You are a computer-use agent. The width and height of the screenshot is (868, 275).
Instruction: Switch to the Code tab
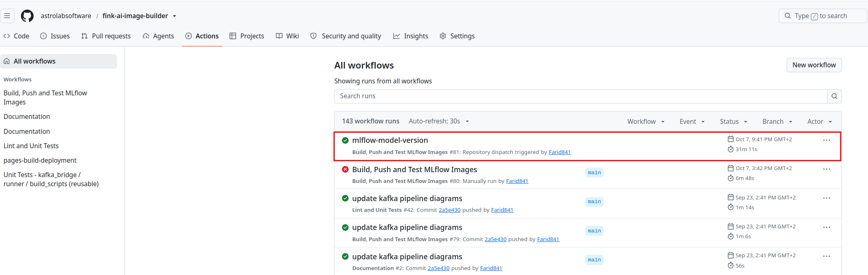pyautogui.click(x=17, y=36)
